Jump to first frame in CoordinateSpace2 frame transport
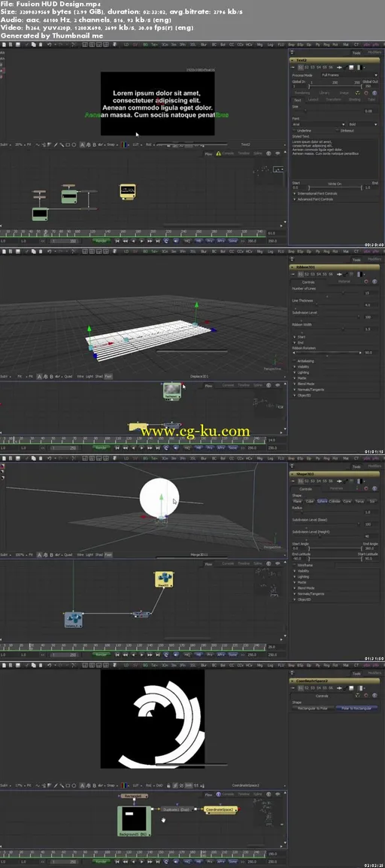The height and width of the screenshot is (868, 385). click(x=117, y=860)
